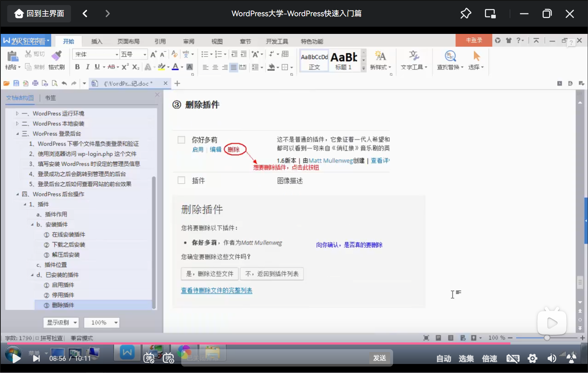Click the Paste clipboard icon
Viewport: 588px width, 373px height.
pos(13,56)
